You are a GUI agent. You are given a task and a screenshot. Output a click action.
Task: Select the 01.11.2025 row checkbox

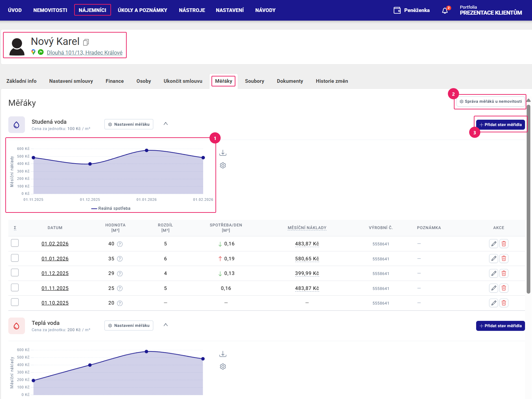click(x=15, y=287)
